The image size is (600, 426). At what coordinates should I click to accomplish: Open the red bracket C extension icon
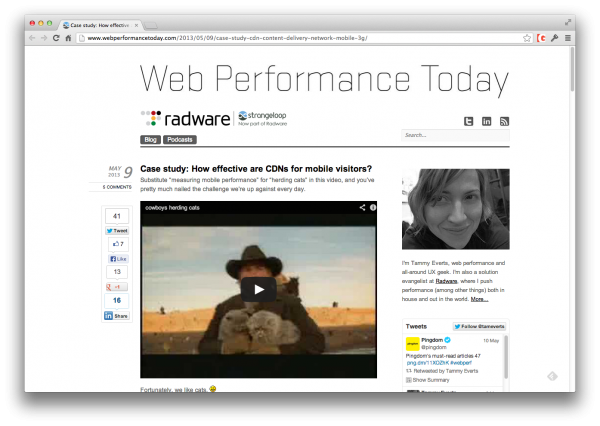[x=541, y=38]
